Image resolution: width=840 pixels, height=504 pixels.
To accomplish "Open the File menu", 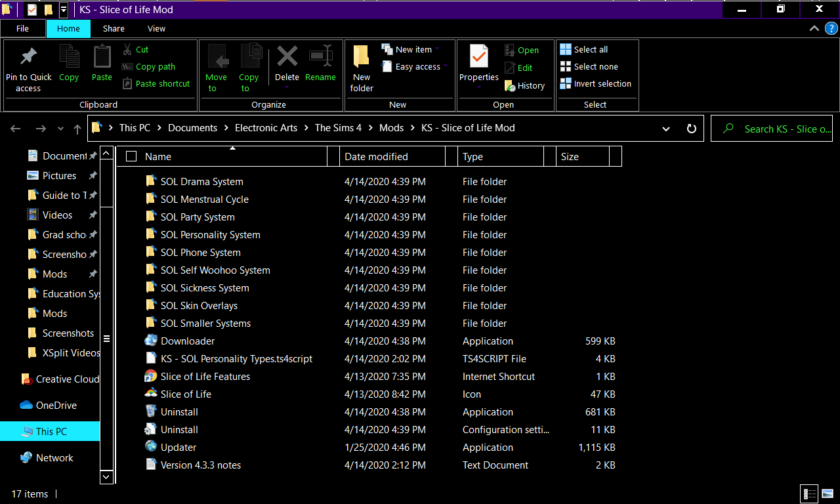I will [x=23, y=28].
